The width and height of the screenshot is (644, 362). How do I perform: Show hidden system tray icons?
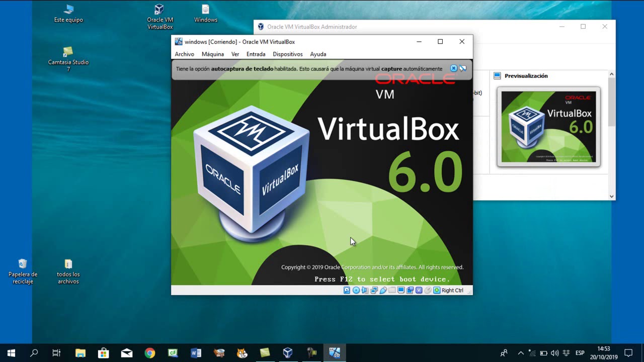(521, 353)
